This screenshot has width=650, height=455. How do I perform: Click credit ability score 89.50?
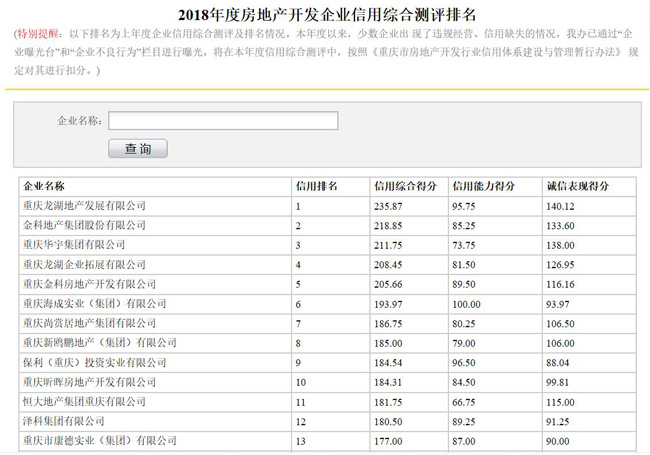point(463,285)
